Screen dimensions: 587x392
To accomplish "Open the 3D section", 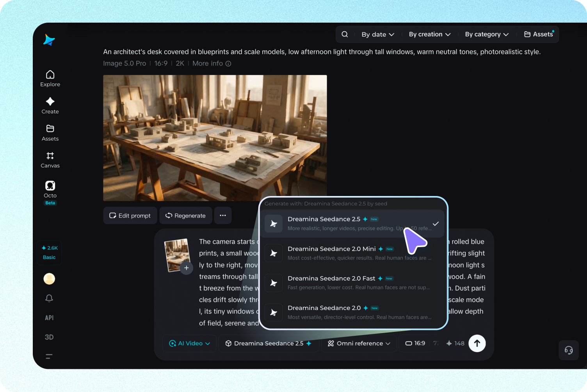I will click(49, 337).
